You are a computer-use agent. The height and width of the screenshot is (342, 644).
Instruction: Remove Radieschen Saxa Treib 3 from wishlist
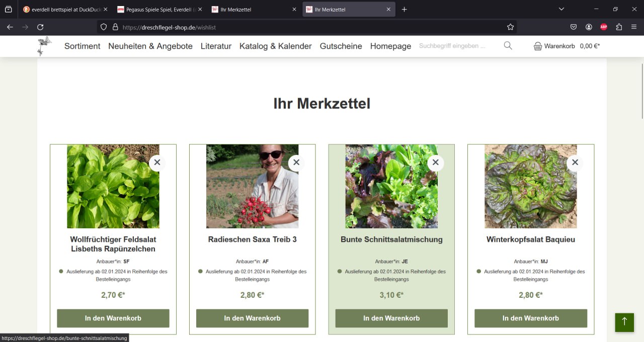point(296,162)
